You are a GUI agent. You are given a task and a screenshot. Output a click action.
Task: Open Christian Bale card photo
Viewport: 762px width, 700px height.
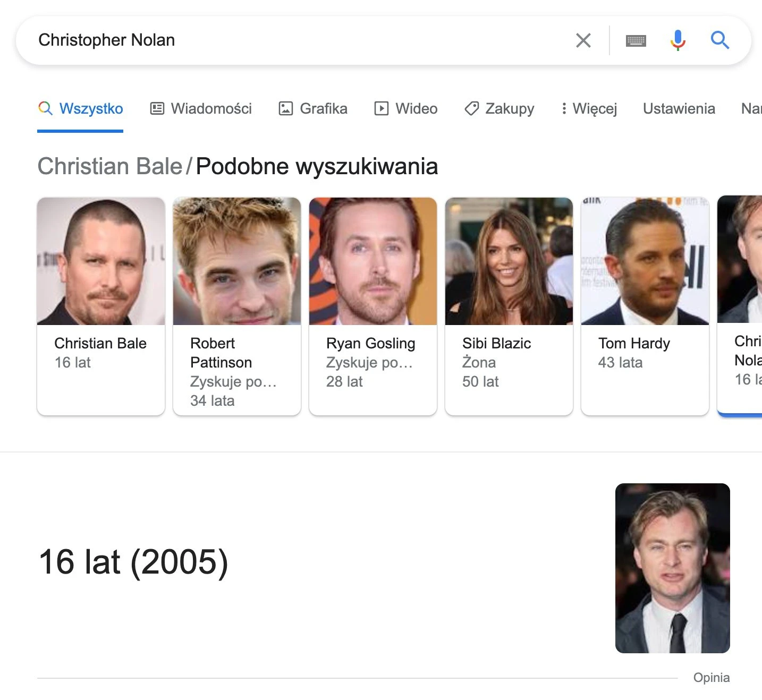click(101, 261)
